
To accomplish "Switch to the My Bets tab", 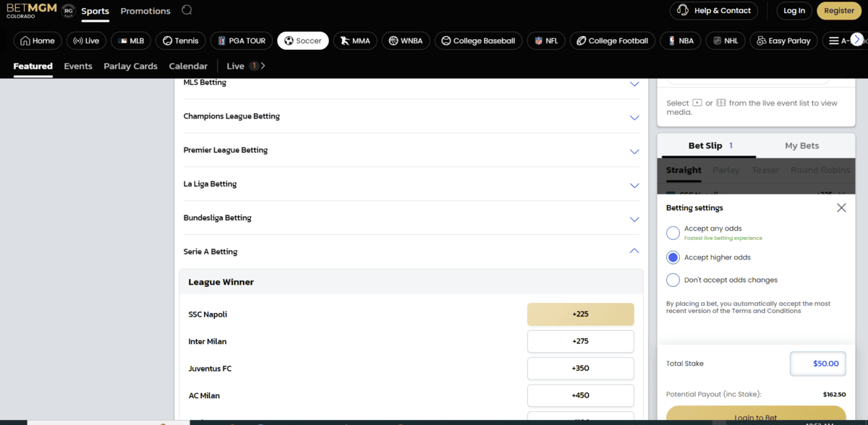I will click(801, 145).
